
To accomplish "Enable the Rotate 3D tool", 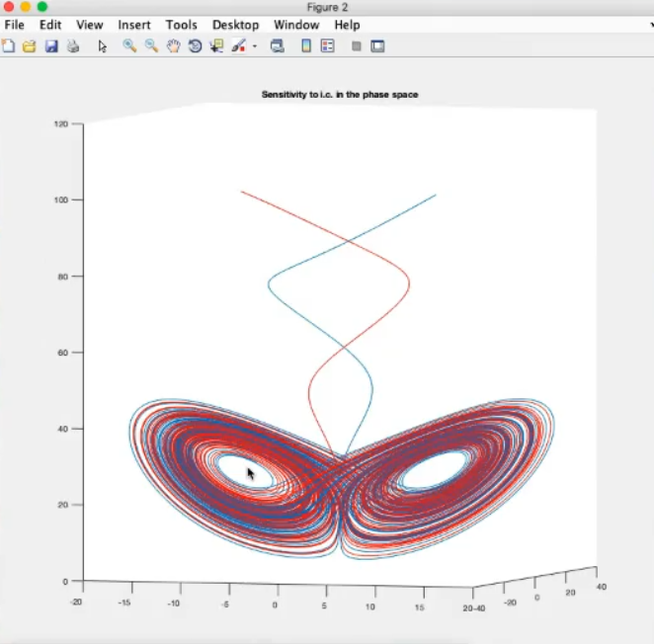I will pyautogui.click(x=195, y=45).
